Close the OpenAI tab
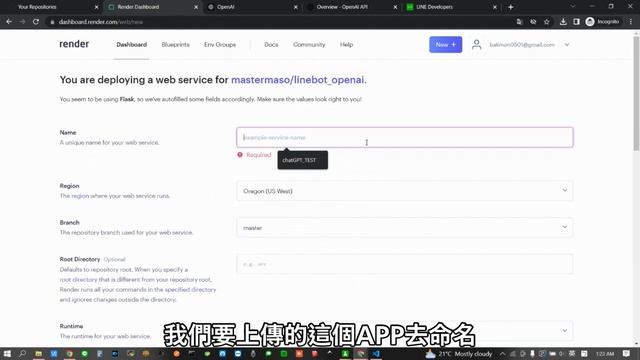The height and width of the screenshot is (360, 640). click(296, 7)
